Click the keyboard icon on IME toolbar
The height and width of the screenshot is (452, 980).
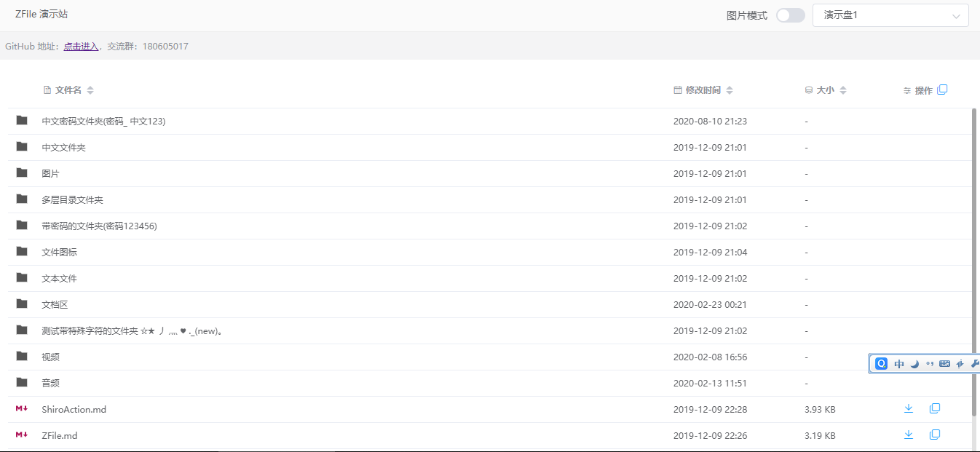coord(944,364)
